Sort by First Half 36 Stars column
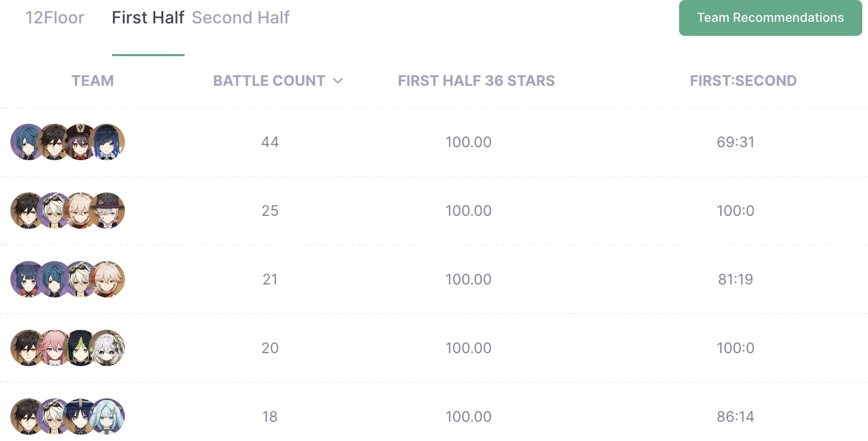The width and height of the screenshot is (868, 441). pyautogui.click(x=476, y=81)
